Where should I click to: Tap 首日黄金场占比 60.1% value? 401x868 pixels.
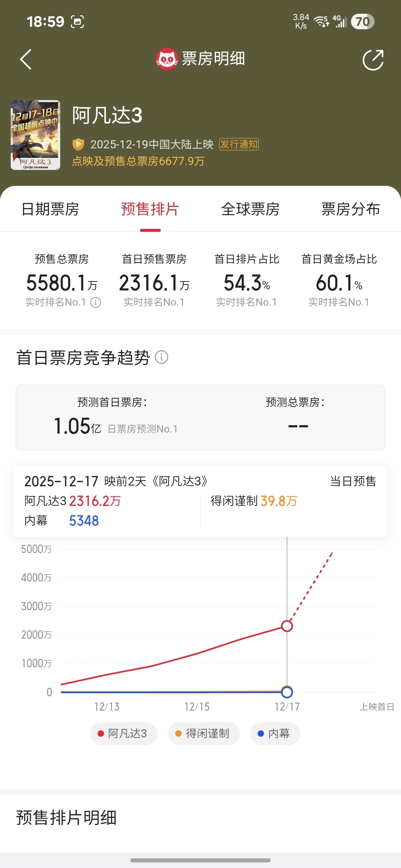(339, 283)
